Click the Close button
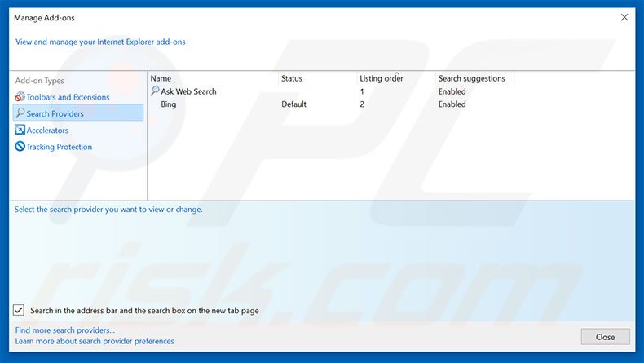 click(x=605, y=337)
